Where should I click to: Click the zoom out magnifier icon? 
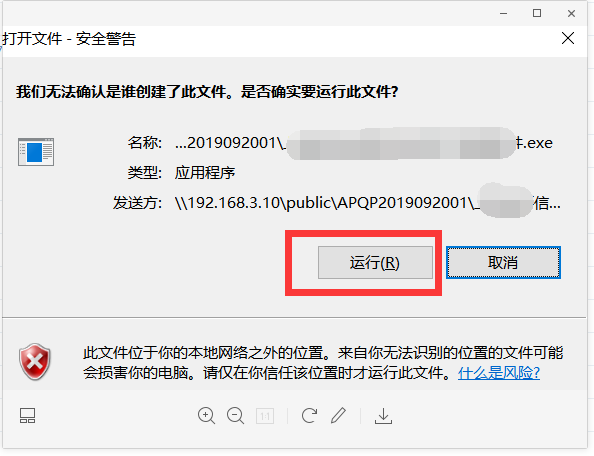(x=235, y=415)
